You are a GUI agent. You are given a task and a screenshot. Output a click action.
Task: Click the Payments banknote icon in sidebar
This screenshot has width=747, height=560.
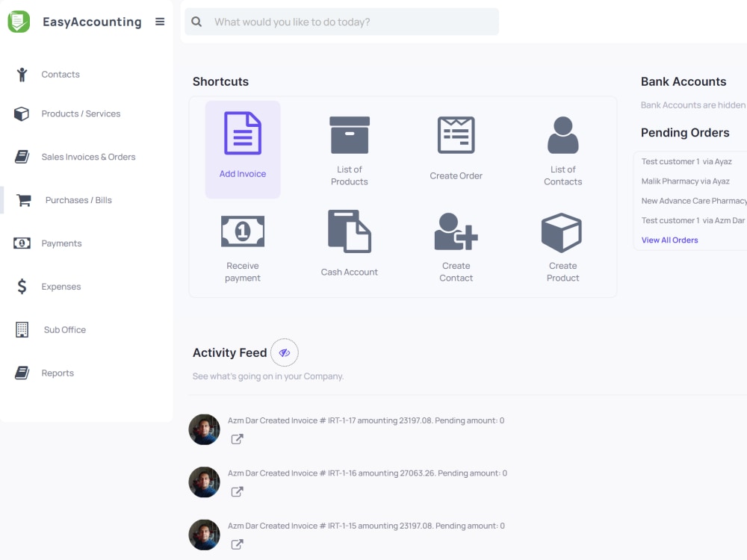pyautogui.click(x=22, y=243)
